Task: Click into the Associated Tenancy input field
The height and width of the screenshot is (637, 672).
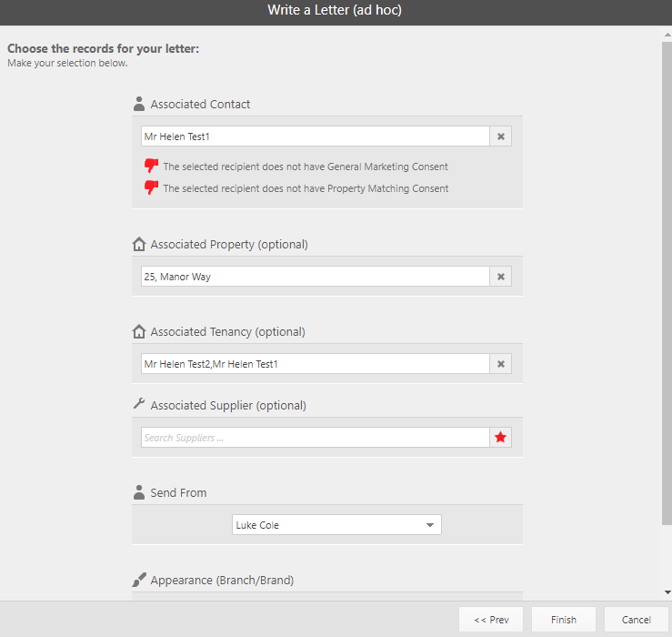Action: [316, 364]
